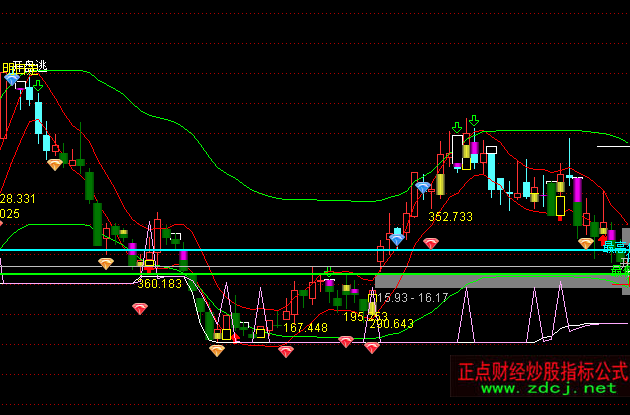630x415 pixels.
Task: Select the 360.183 value label
Action: (160, 284)
